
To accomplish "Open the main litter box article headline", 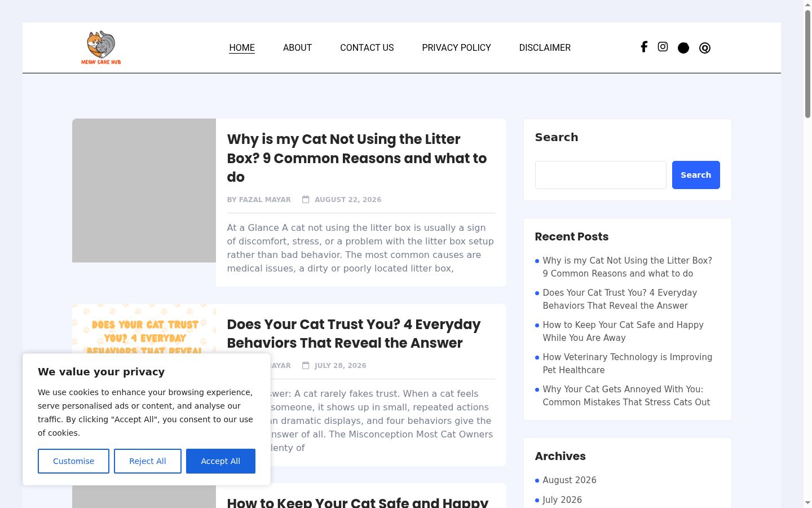I will (357, 158).
